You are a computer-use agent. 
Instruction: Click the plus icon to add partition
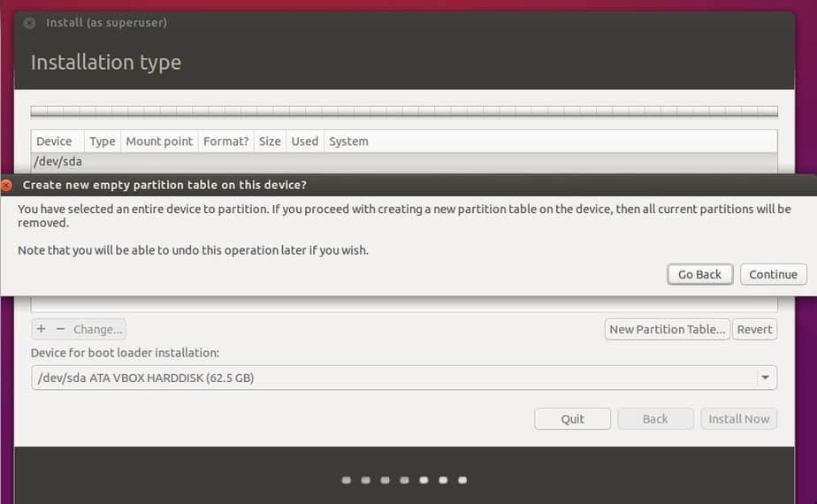[x=42, y=329]
